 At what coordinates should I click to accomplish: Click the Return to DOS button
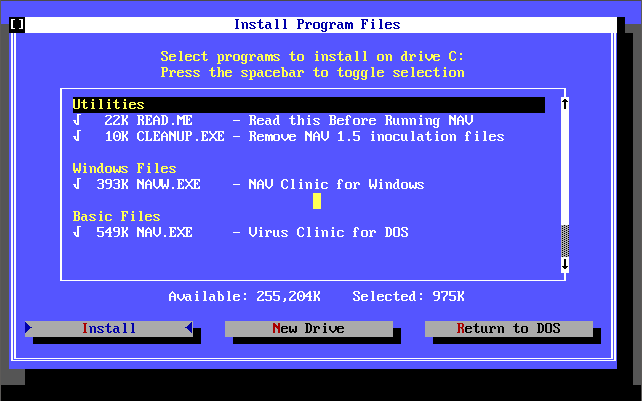point(508,328)
